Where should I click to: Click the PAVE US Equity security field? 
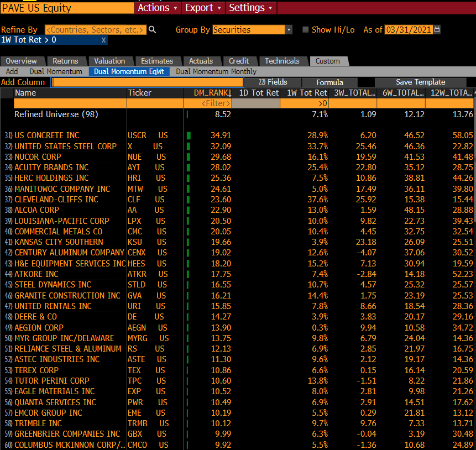(67, 8)
